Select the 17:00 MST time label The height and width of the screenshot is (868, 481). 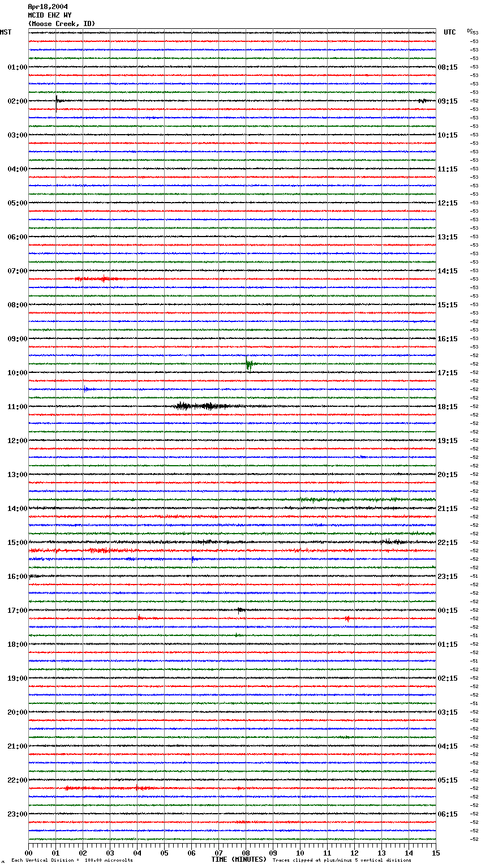[18, 611]
